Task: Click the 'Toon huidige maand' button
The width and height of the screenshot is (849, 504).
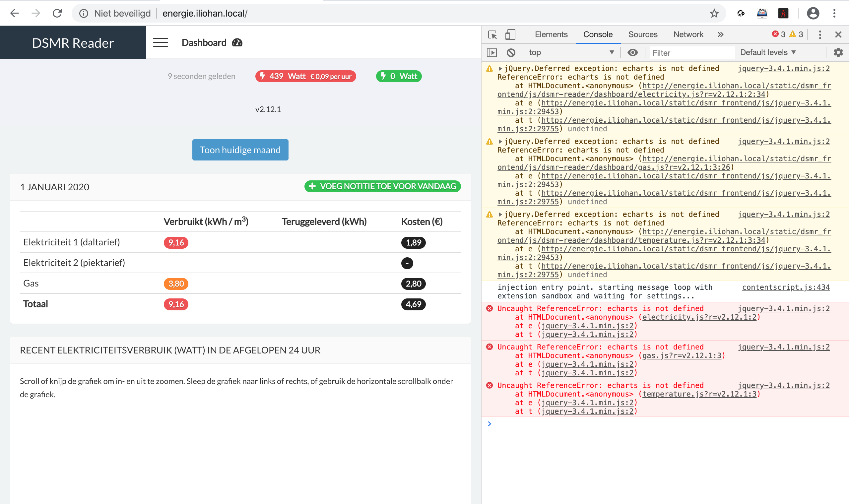Action: (x=240, y=150)
